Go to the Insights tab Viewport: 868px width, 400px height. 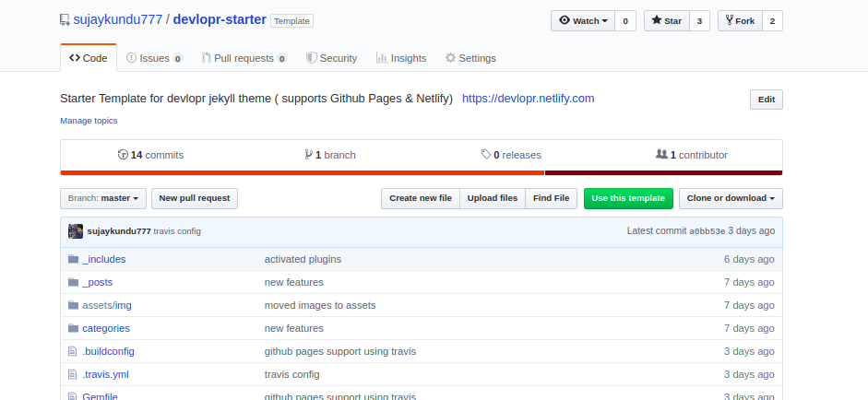400,58
